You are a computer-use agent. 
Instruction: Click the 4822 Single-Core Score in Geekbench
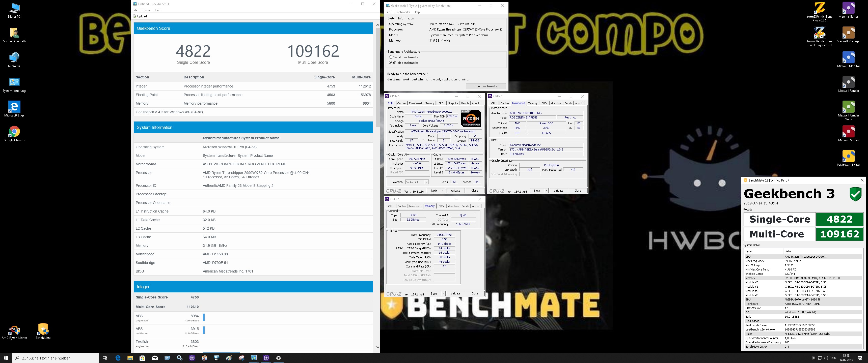pyautogui.click(x=193, y=51)
